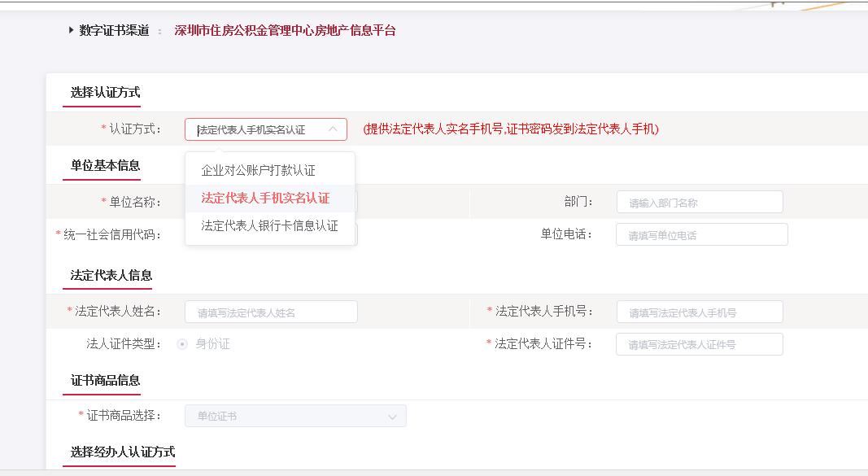Expand the 数字证书渠道 triangle arrow
868x476 pixels.
click(x=72, y=31)
